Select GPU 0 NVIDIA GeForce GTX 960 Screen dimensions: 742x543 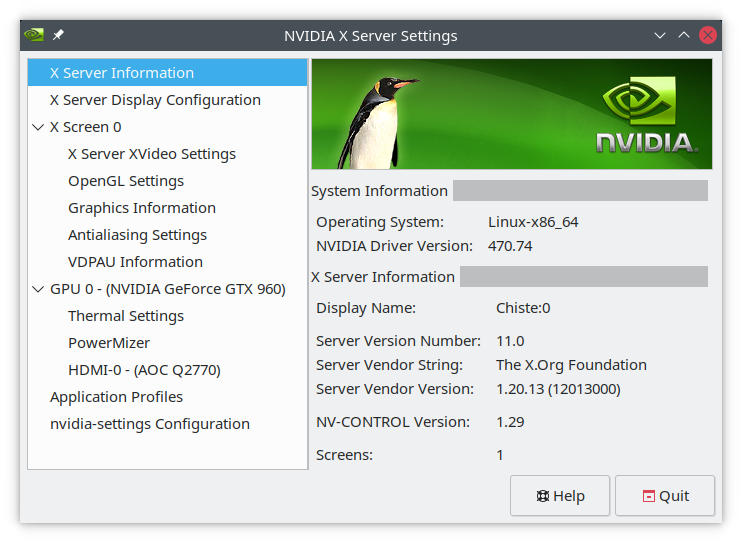pos(168,289)
